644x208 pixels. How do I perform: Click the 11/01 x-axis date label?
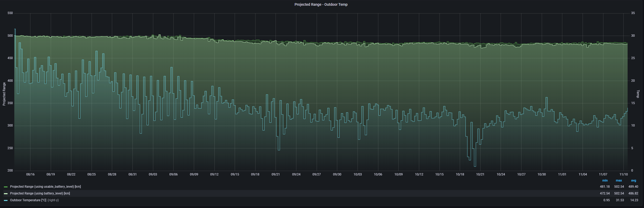562,174
